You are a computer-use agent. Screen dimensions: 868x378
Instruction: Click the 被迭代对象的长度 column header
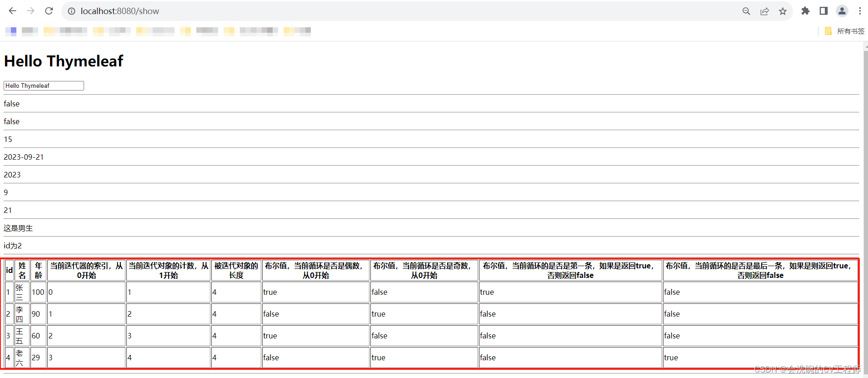tap(236, 270)
